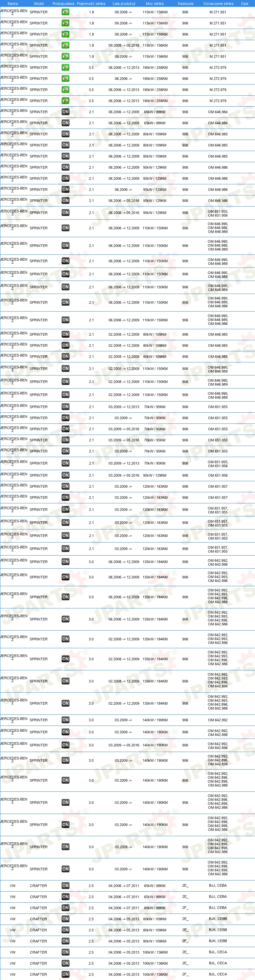
Task: Click the Lata produkcji column header
Action: tap(124, 3)
